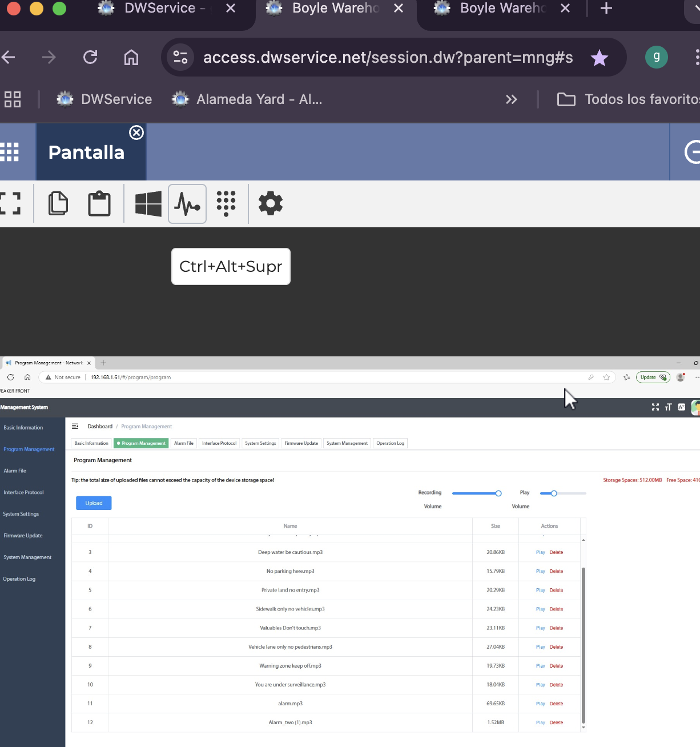Reload the dwservice page in Chrome

tap(90, 57)
